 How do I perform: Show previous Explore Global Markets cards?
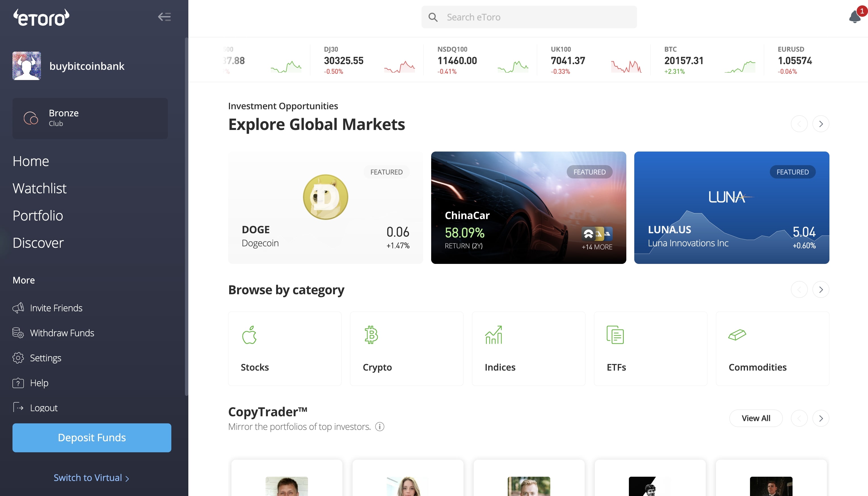click(x=799, y=124)
